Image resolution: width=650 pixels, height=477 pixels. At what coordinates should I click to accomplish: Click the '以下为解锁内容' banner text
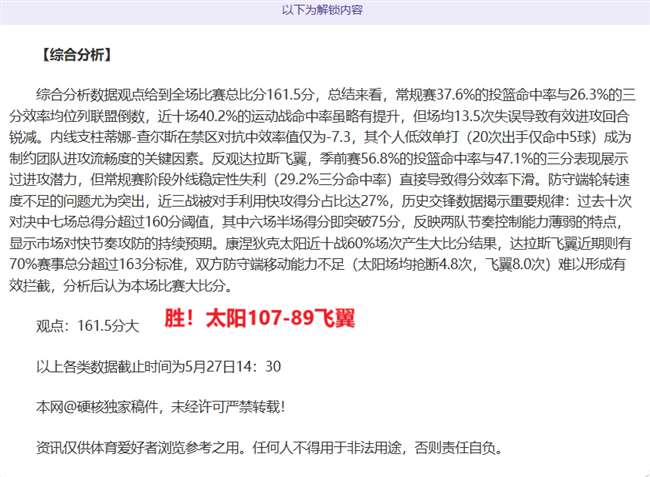322,10
